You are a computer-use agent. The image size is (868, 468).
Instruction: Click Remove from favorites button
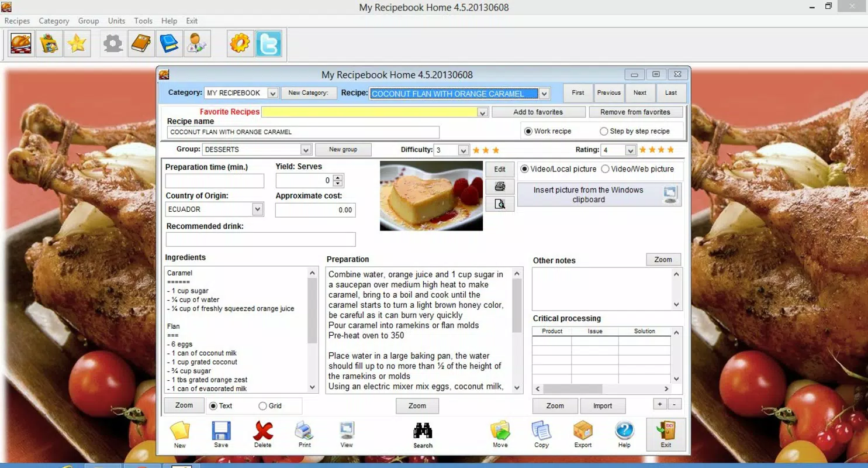[635, 112]
